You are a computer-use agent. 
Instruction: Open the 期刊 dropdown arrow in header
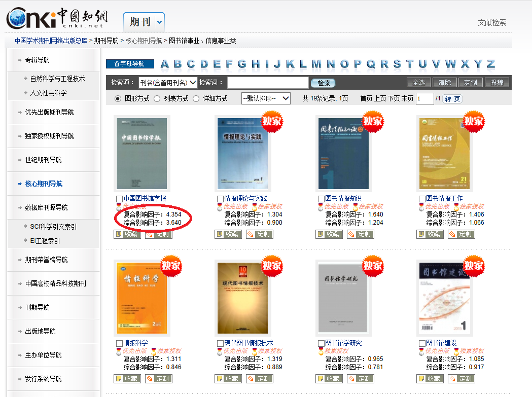160,22
